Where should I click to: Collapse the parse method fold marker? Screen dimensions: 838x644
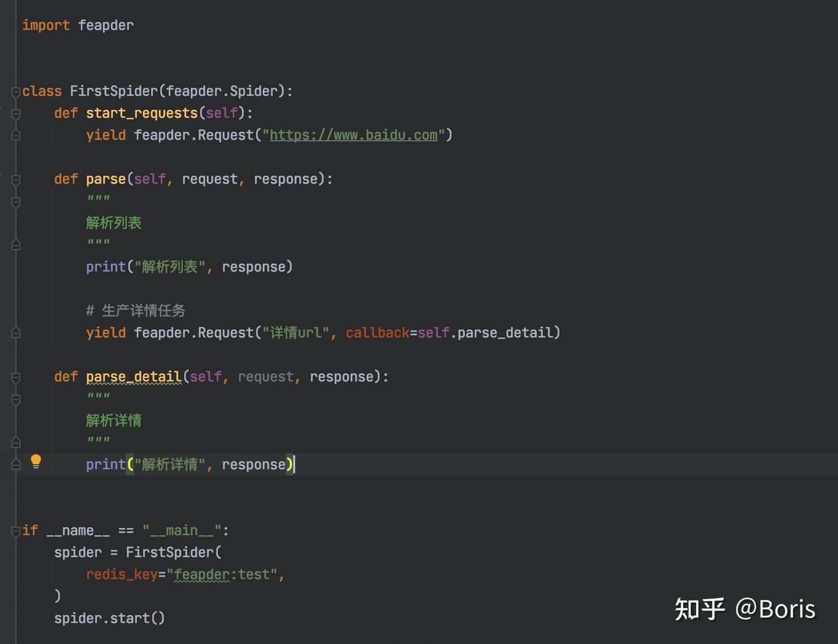tap(16, 180)
